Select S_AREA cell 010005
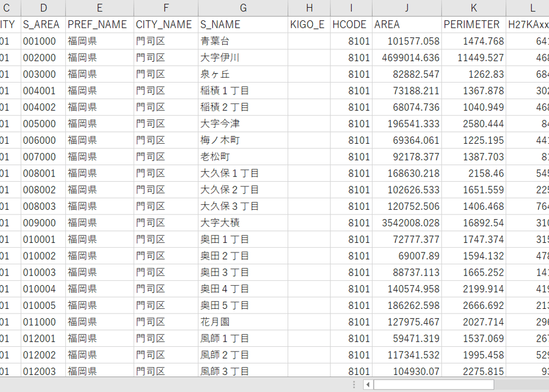 pyautogui.click(x=43, y=305)
